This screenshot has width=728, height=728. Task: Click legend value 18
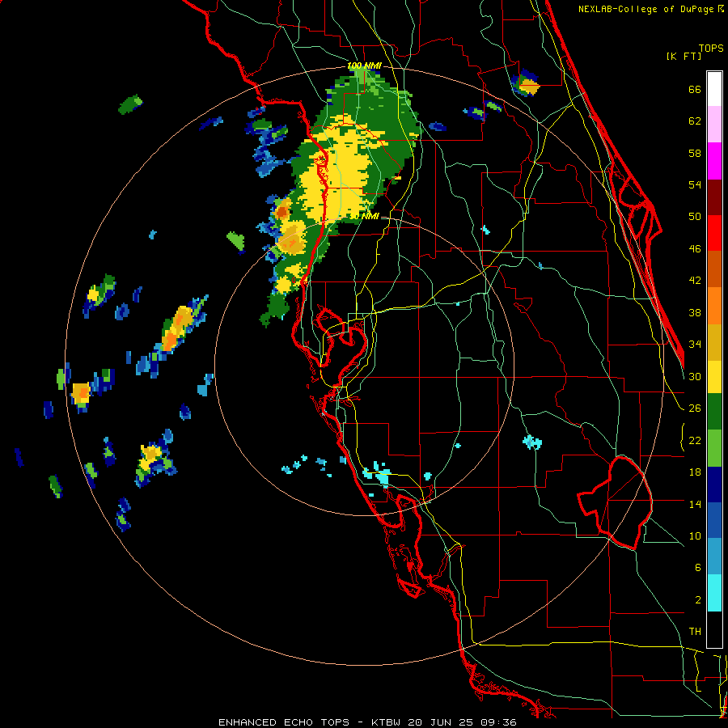click(x=695, y=472)
